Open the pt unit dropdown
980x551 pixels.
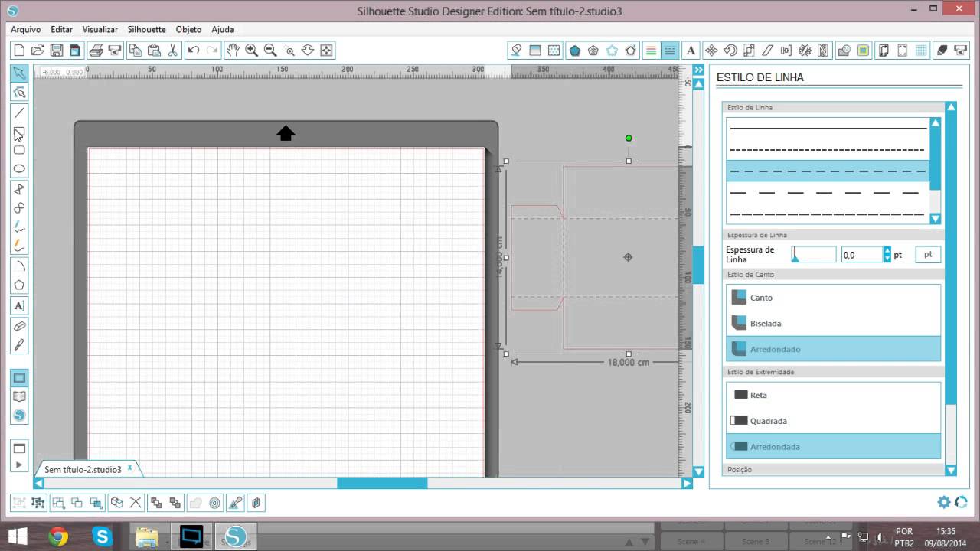(928, 255)
